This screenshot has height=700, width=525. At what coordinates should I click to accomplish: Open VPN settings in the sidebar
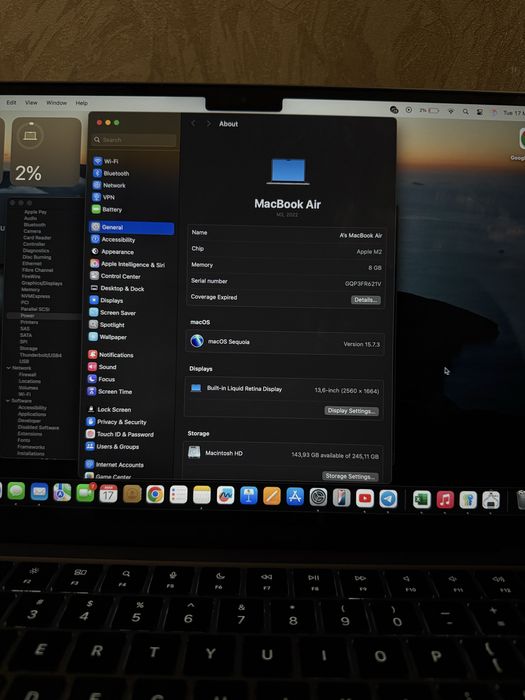click(x=104, y=197)
